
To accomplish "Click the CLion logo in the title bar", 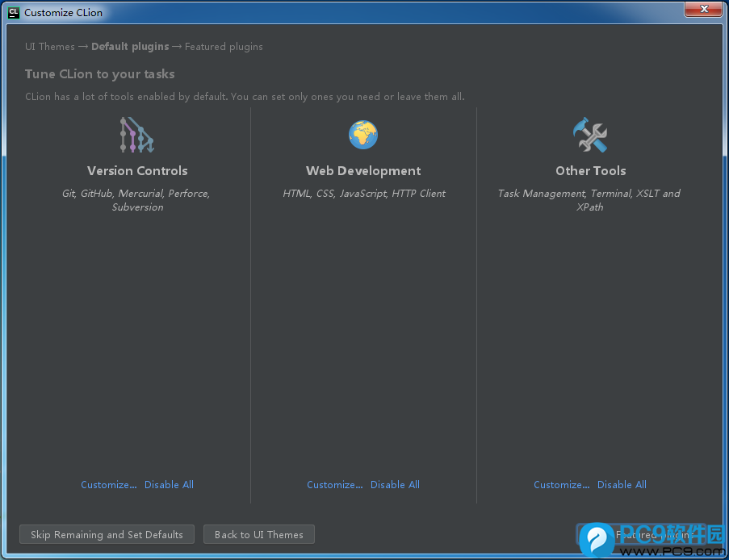I will 14,13.
